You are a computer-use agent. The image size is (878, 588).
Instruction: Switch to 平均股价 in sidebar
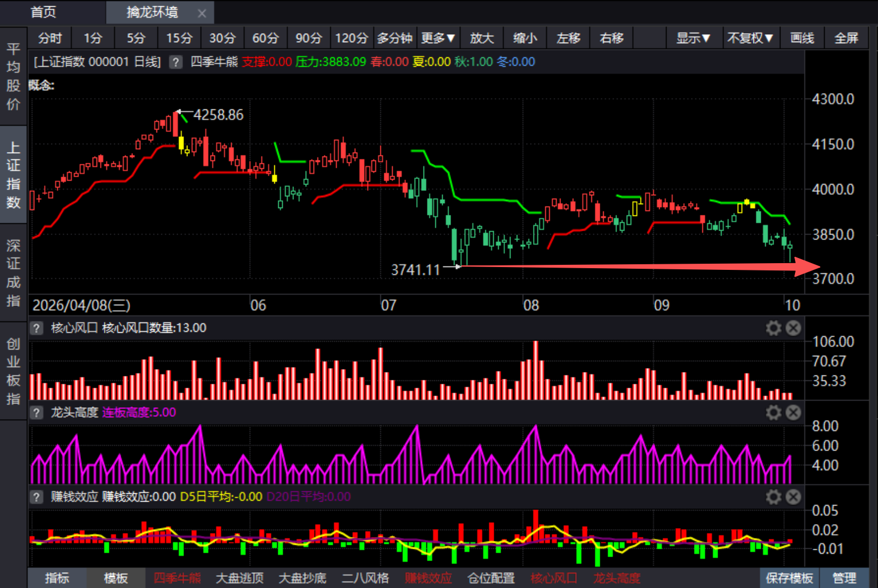click(13, 76)
